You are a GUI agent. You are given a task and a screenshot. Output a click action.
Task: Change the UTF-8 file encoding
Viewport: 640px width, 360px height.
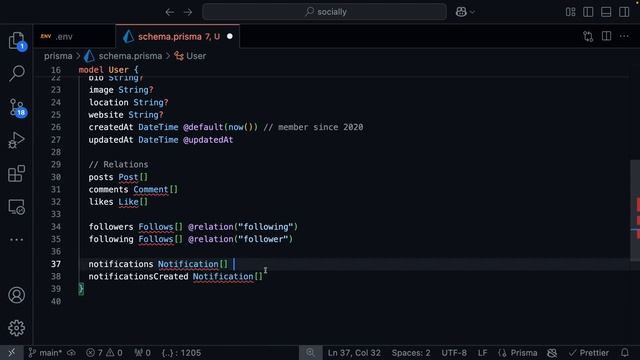tap(454, 353)
